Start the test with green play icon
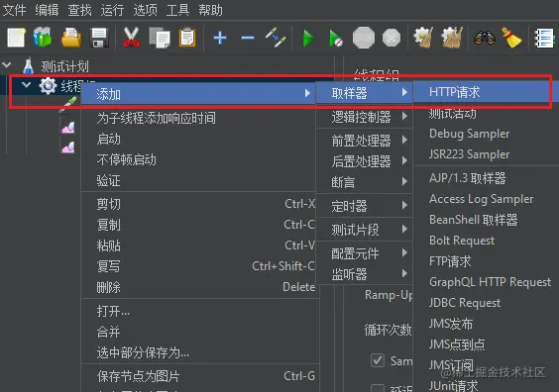Image resolution: width=559 pixels, height=392 pixels. pyautogui.click(x=308, y=38)
